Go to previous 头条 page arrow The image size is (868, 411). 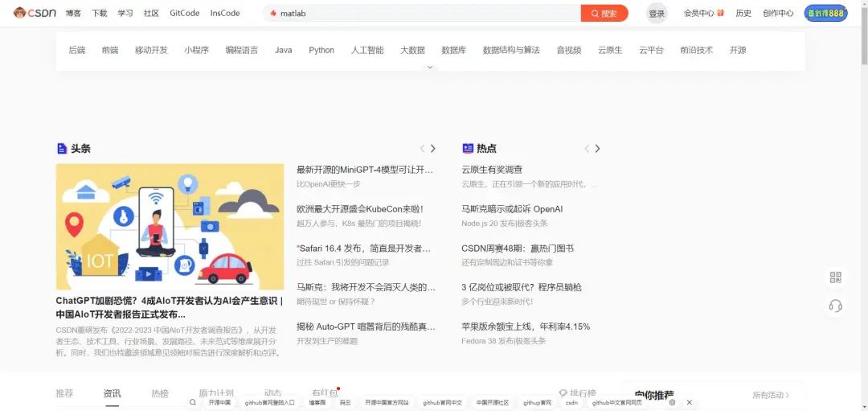coord(423,149)
